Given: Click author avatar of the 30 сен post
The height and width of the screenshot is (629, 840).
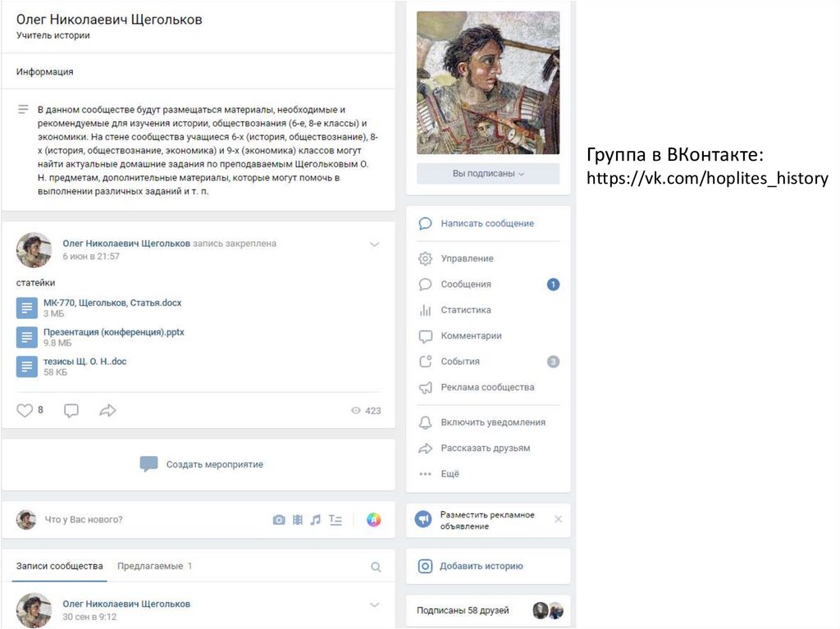Looking at the screenshot, I should tap(34, 610).
